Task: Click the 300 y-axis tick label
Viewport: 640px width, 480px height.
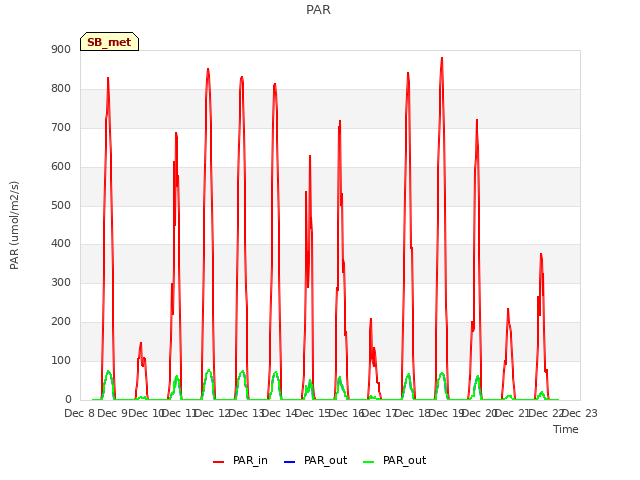Action: [x=61, y=282]
